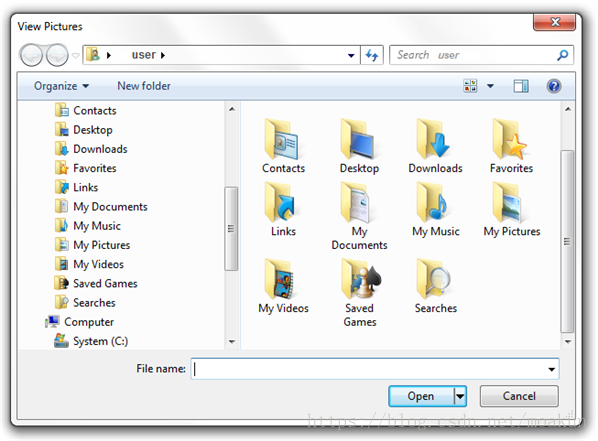
Task: Open the Organize dropdown menu
Action: (x=61, y=86)
